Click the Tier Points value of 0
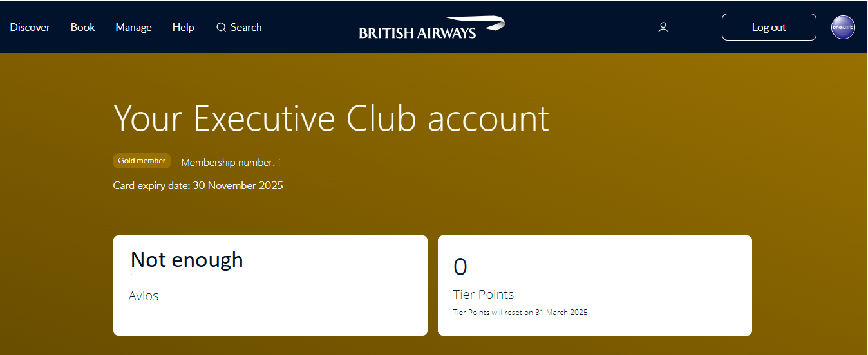The width and height of the screenshot is (868, 355). pyautogui.click(x=460, y=266)
